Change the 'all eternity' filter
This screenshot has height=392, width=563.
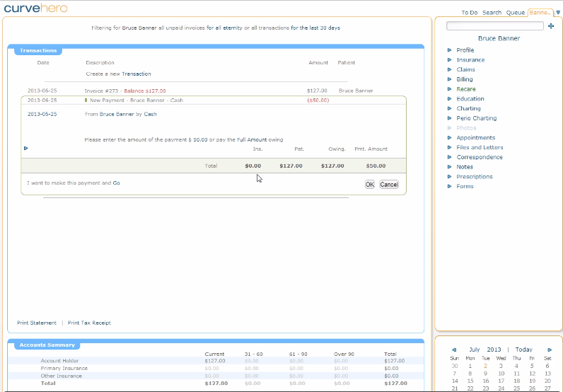click(x=224, y=28)
